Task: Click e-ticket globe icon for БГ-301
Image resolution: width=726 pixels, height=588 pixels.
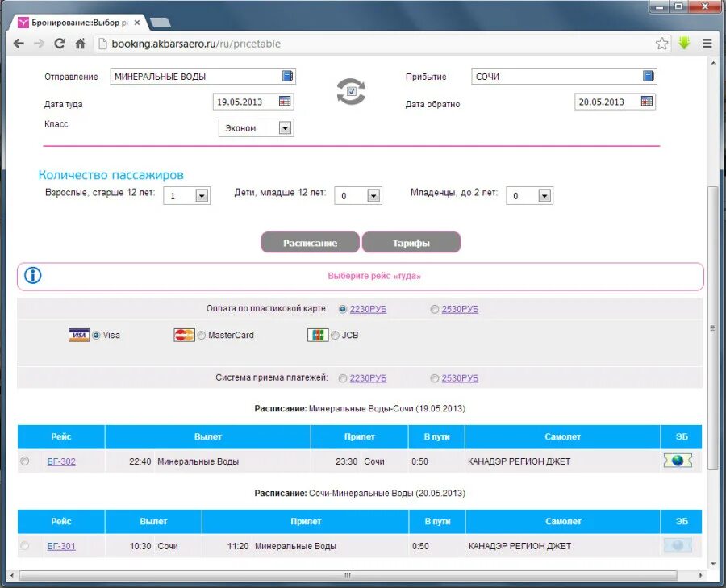Action: coord(678,545)
